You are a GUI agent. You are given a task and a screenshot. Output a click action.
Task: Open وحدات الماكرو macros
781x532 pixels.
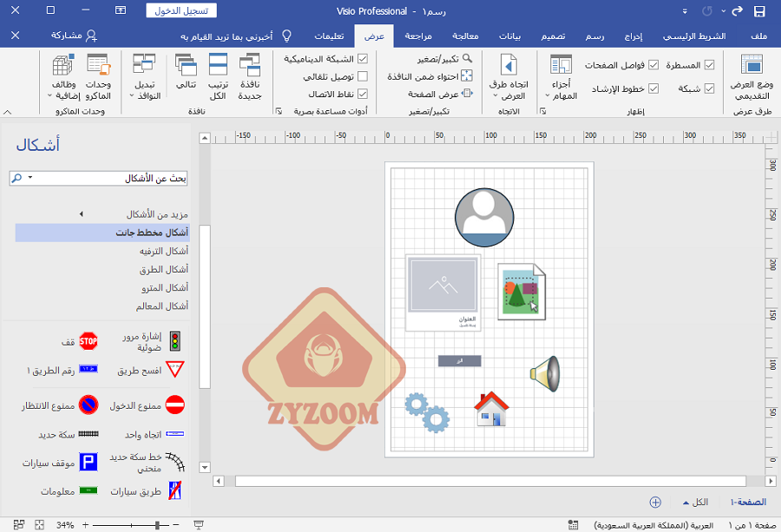[98, 77]
